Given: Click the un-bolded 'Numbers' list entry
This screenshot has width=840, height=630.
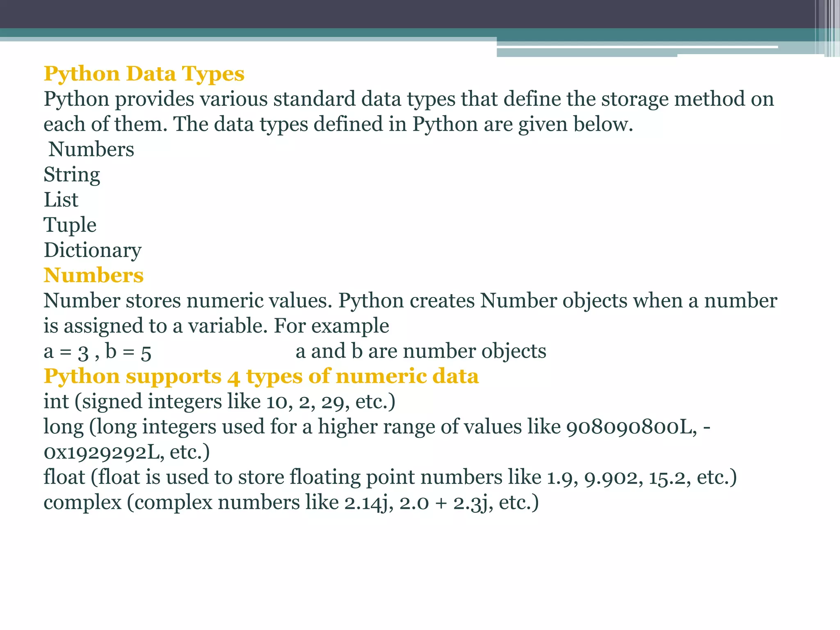Looking at the screenshot, I should [x=91, y=150].
